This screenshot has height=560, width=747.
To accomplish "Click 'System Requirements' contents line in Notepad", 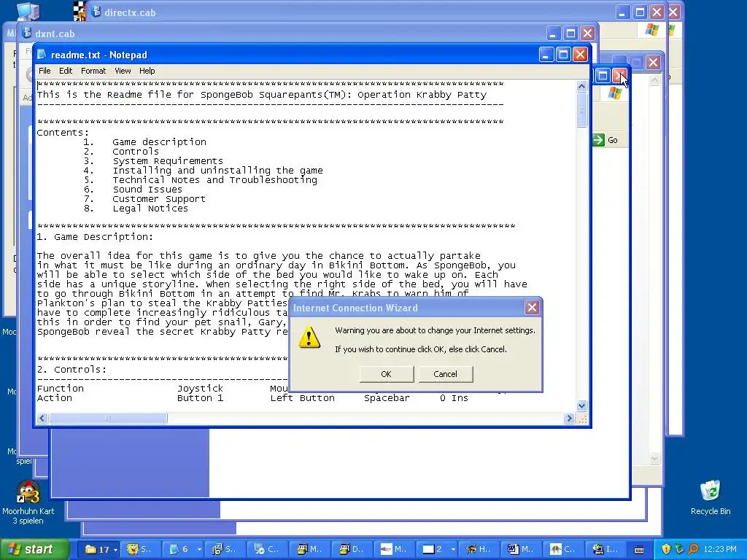I will (x=168, y=161).
